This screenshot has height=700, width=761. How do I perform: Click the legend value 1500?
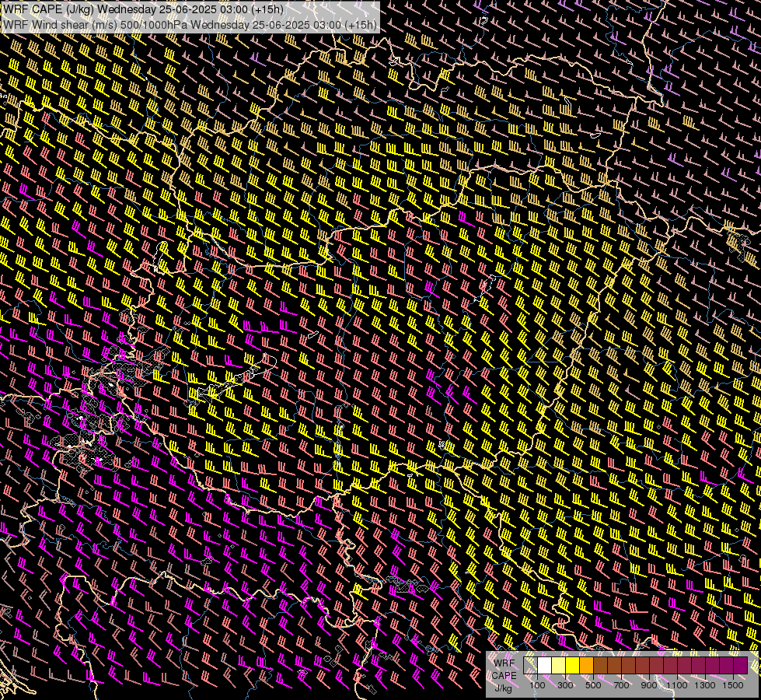[733, 685]
